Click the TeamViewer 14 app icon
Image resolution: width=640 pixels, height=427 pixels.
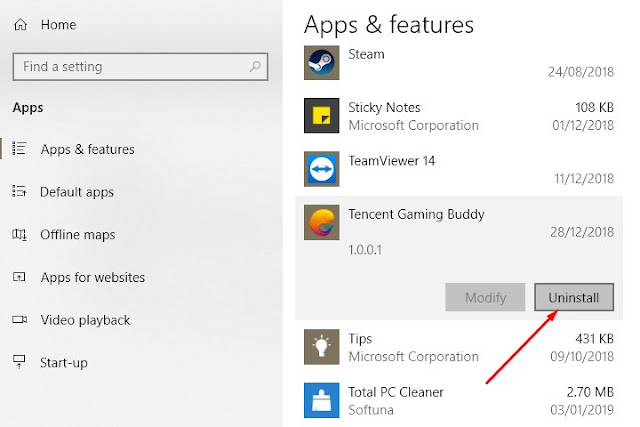coord(321,169)
